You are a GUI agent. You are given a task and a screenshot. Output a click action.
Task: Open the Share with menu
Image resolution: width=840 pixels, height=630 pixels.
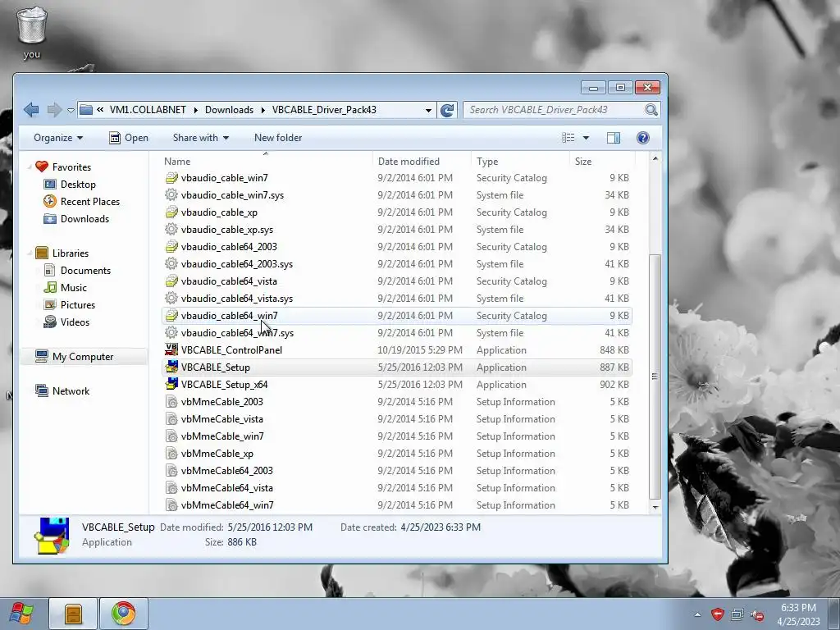pyautogui.click(x=200, y=138)
